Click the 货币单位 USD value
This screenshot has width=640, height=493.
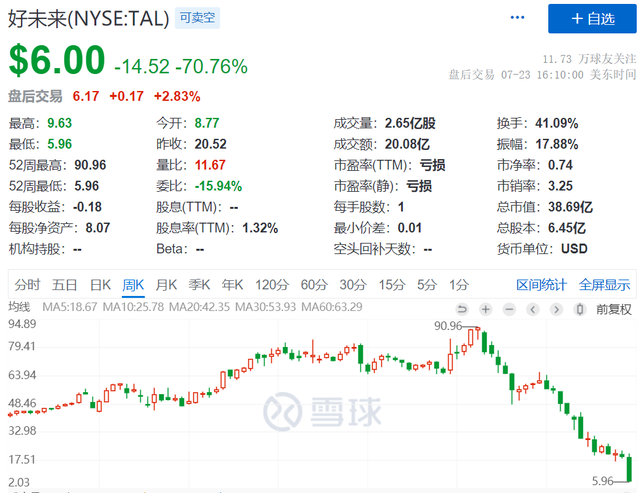click(x=574, y=249)
